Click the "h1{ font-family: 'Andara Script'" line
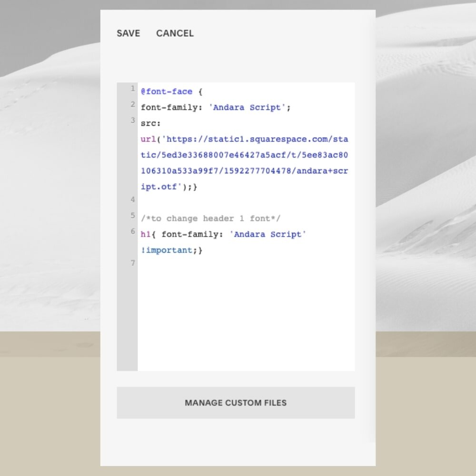Viewport: 476px width, 476px height. [223, 234]
